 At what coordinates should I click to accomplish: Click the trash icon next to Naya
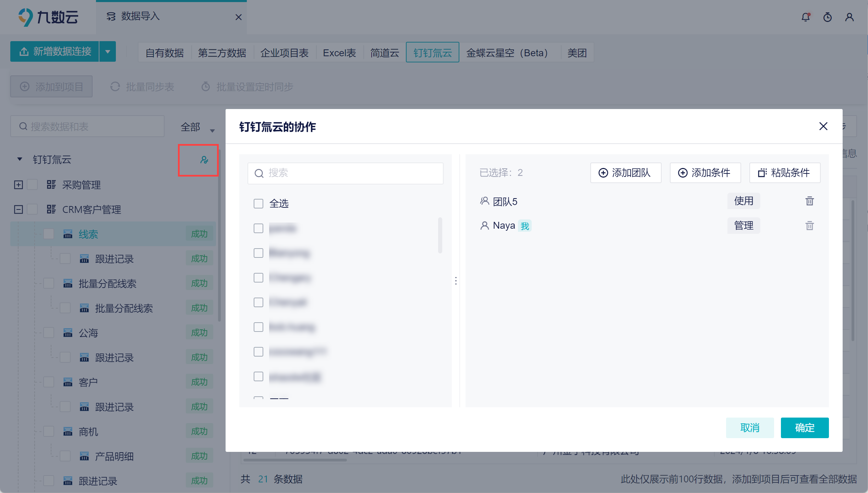(x=809, y=226)
